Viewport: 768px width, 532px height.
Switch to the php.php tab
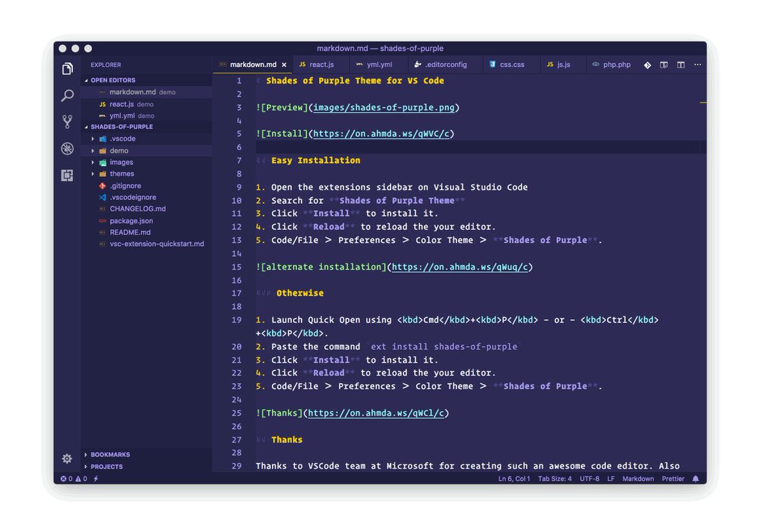click(x=611, y=65)
